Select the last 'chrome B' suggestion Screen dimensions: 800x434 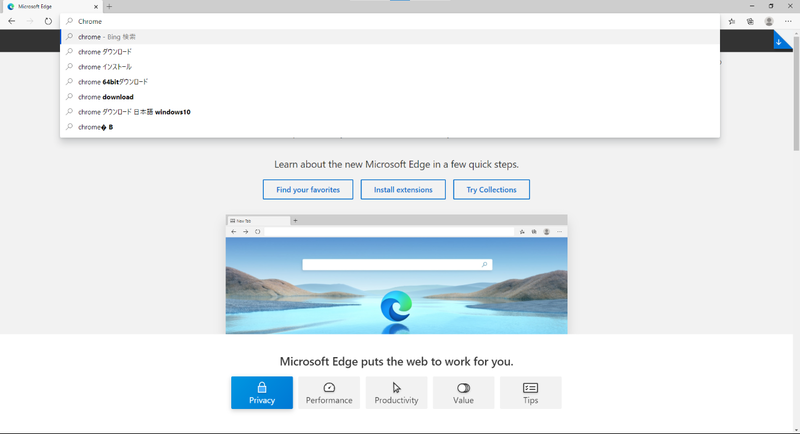[x=390, y=127]
